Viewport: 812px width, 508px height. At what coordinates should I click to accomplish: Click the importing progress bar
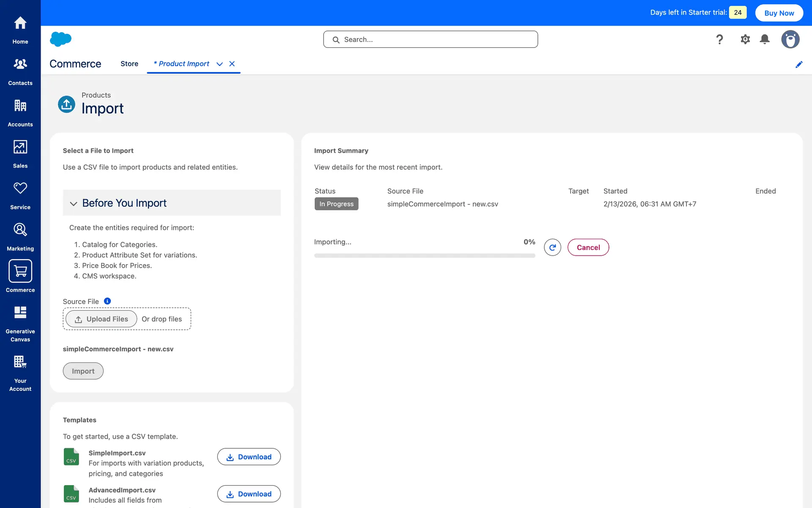[x=425, y=256]
